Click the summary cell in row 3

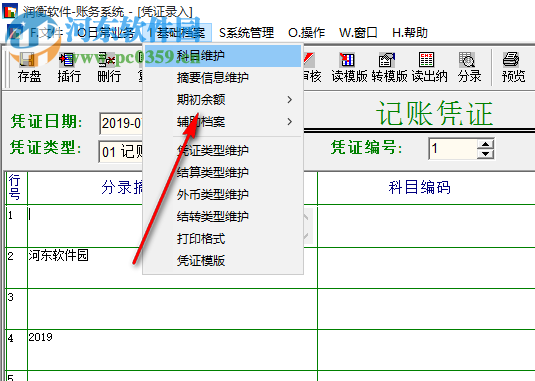point(172,309)
